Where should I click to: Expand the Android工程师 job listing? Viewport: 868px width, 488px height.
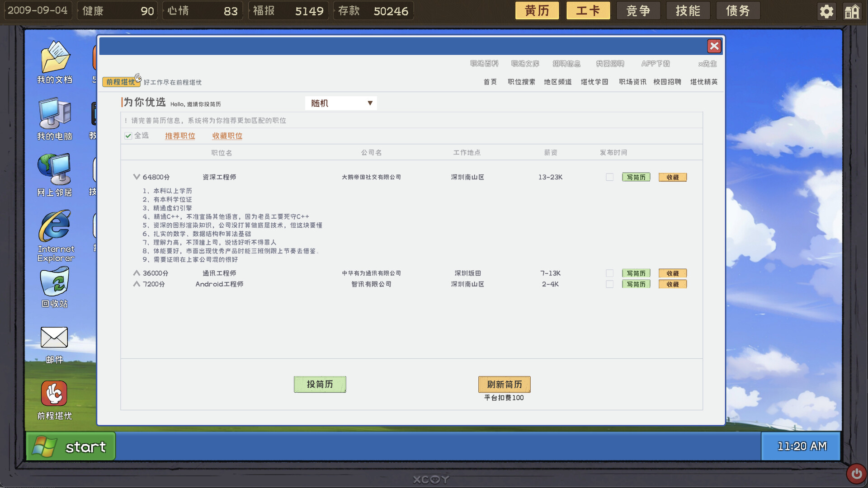tap(137, 284)
